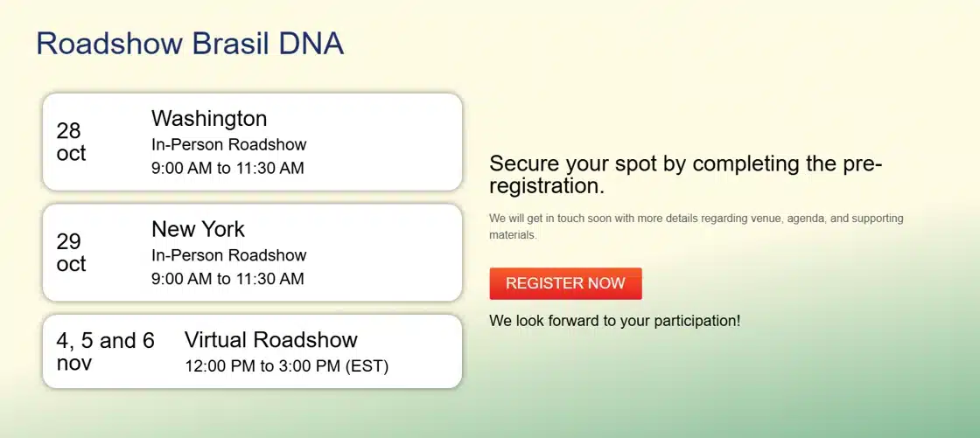Click the Roadshow Brasil DNA page heading
This screenshot has height=438, width=980.
(190, 43)
